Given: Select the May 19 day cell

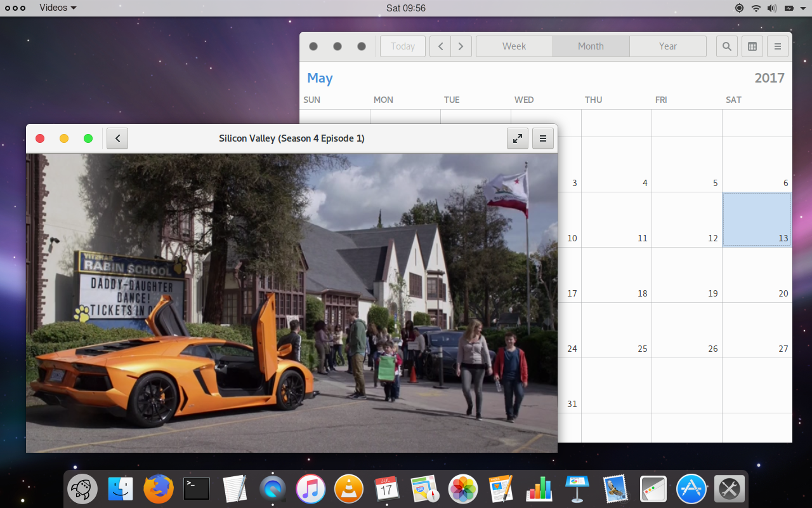Looking at the screenshot, I should click(687, 275).
